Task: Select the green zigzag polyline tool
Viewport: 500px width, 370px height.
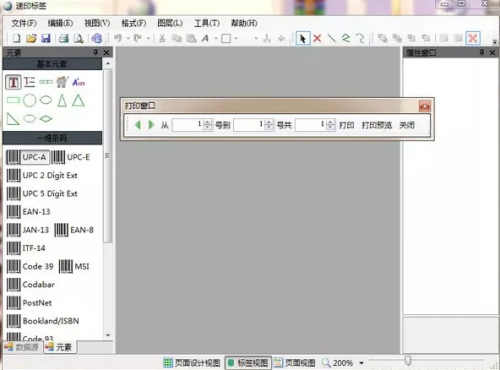Action: pos(346,38)
